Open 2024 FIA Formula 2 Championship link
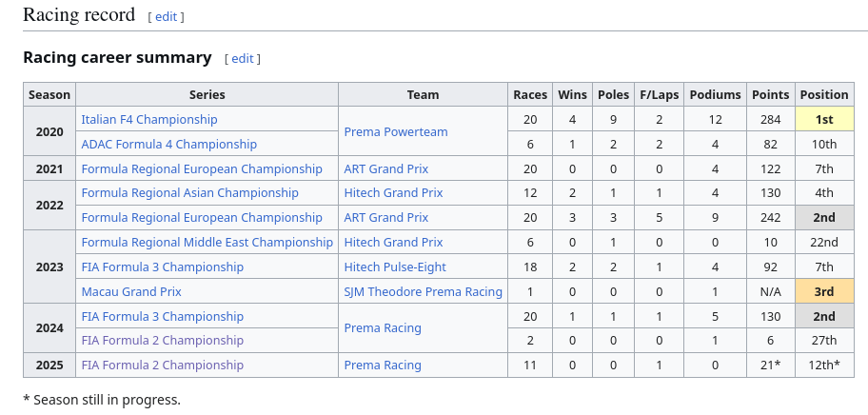868x415 pixels. click(162, 341)
